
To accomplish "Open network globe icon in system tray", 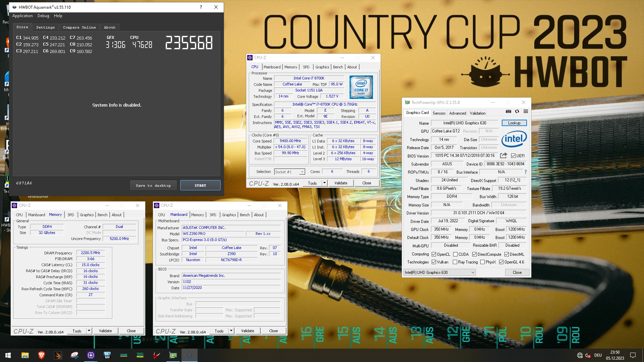I will coord(580,355).
